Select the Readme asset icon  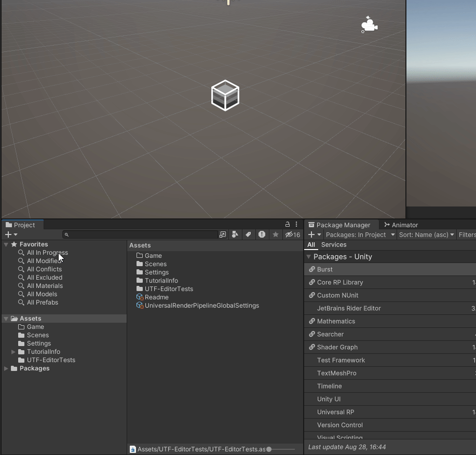tap(140, 297)
